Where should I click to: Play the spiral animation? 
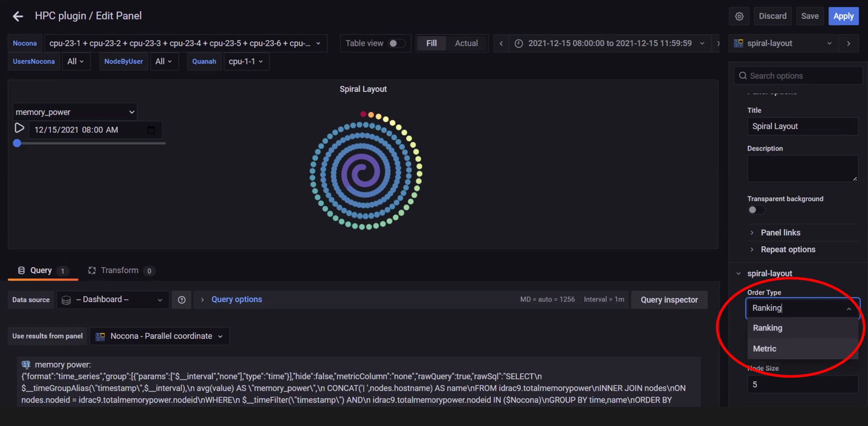(19, 128)
